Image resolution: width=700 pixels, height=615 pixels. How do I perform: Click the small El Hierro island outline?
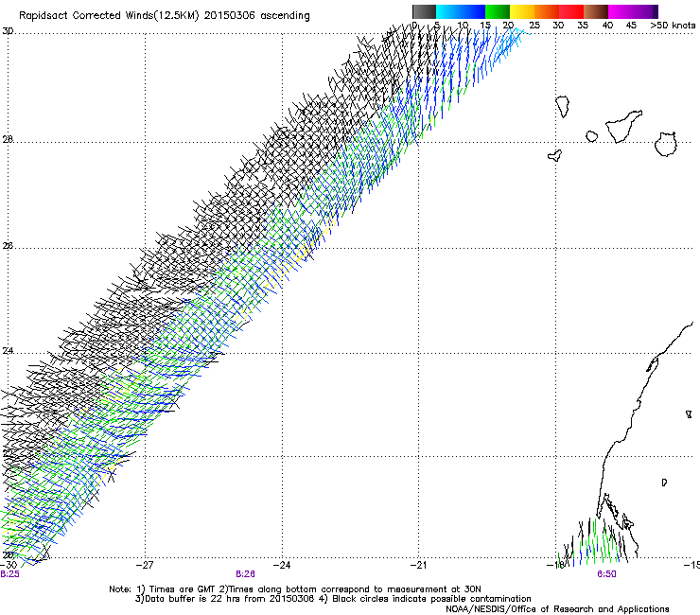(x=555, y=155)
